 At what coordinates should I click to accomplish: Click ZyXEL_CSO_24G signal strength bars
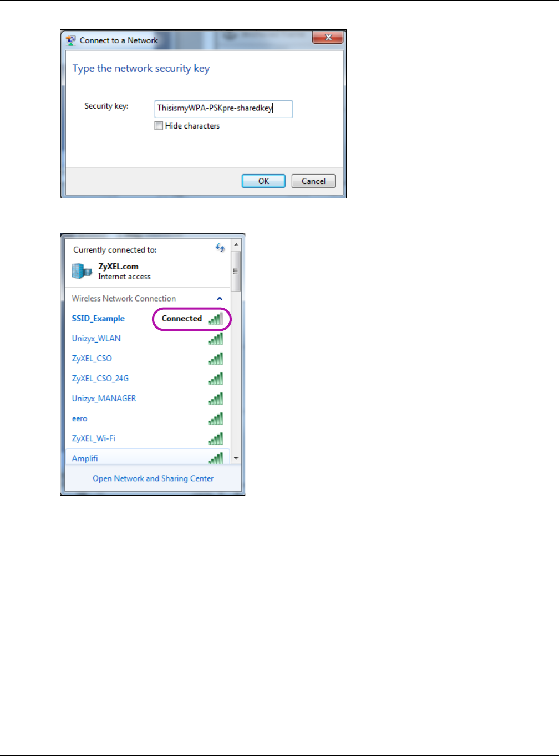pyautogui.click(x=216, y=378)
